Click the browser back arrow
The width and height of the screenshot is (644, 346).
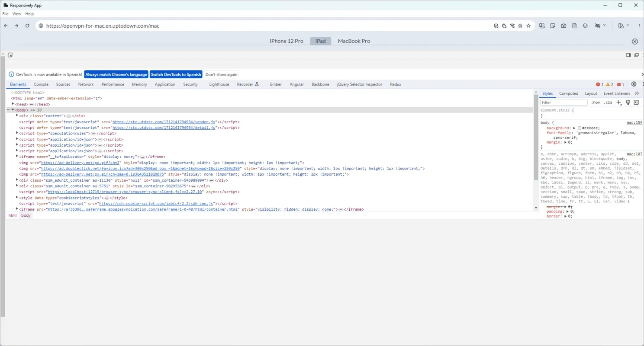click(6, 26)
